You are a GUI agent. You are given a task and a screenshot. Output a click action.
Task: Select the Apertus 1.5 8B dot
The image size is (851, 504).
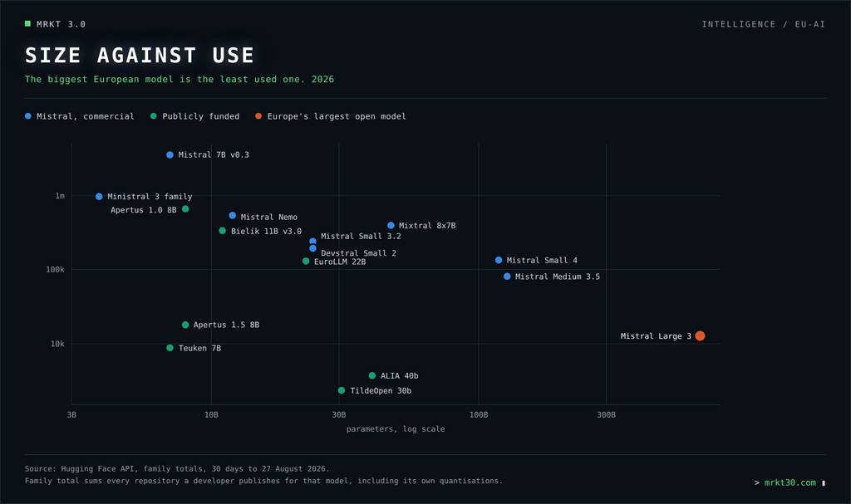(x=185, y=325)
